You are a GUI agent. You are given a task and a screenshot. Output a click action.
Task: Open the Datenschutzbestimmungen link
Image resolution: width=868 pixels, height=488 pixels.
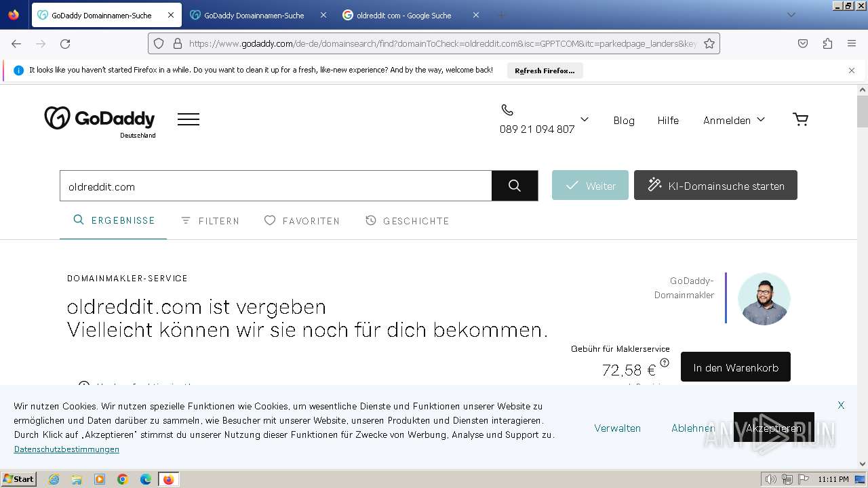click(66, 449)
